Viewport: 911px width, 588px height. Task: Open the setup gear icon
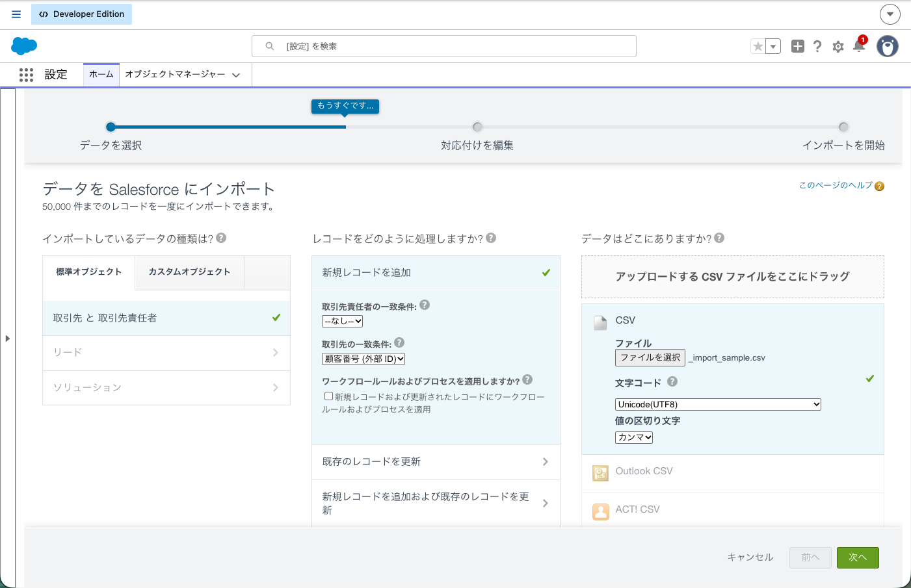point(838,46)
